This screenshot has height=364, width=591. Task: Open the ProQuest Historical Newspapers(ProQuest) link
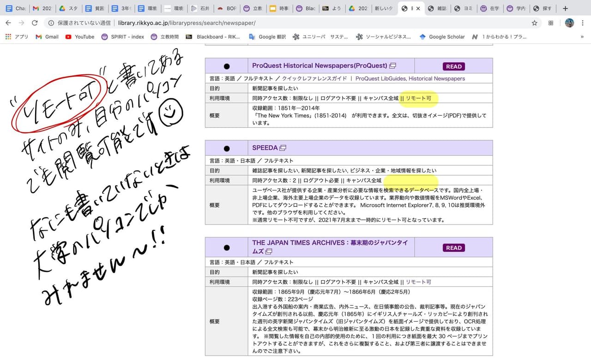click(x=320, y=66)
